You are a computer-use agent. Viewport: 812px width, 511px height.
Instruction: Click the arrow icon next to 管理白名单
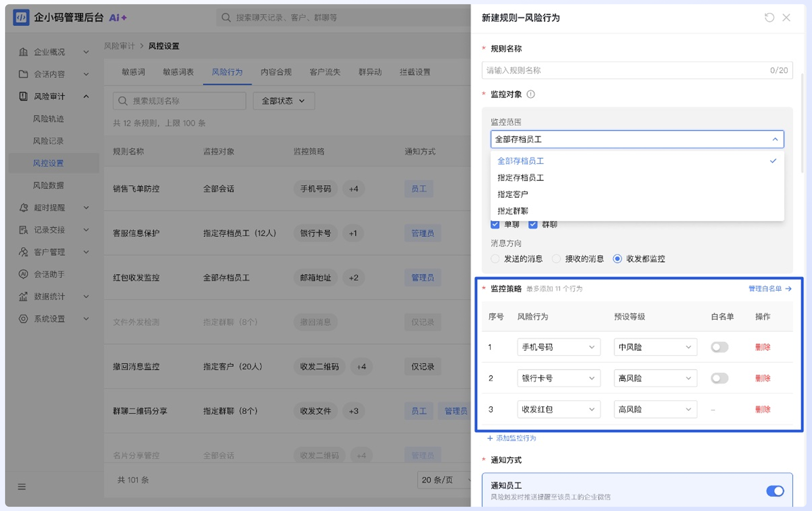(788, 289)
